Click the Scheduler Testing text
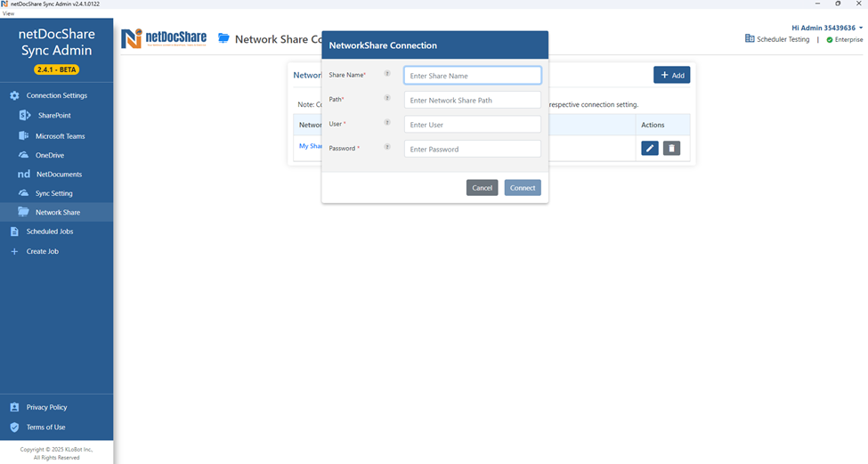 [783, 39]
